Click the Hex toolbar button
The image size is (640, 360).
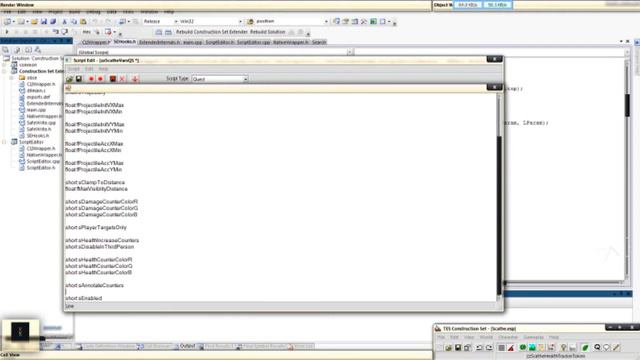click(x=87, y=32)
